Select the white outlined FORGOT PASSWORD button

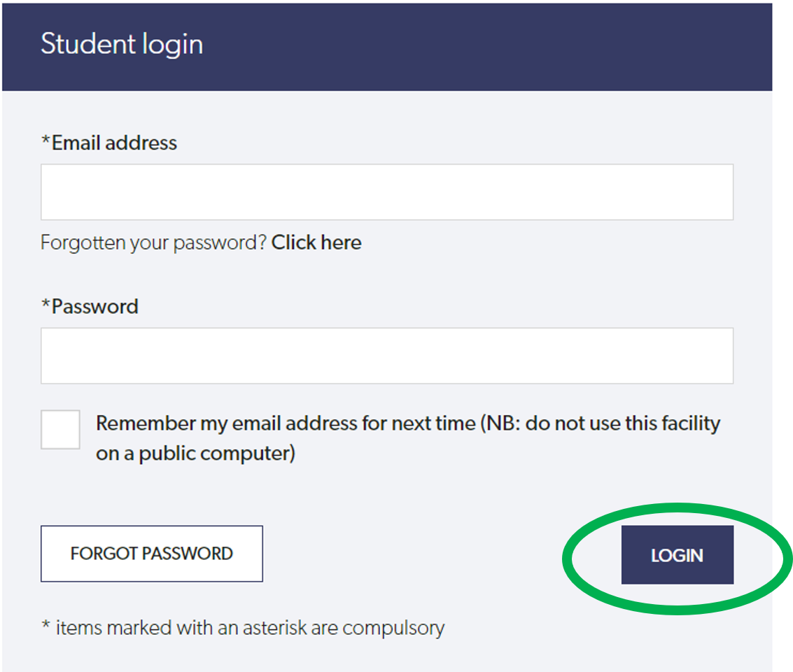tap(152, 554)
